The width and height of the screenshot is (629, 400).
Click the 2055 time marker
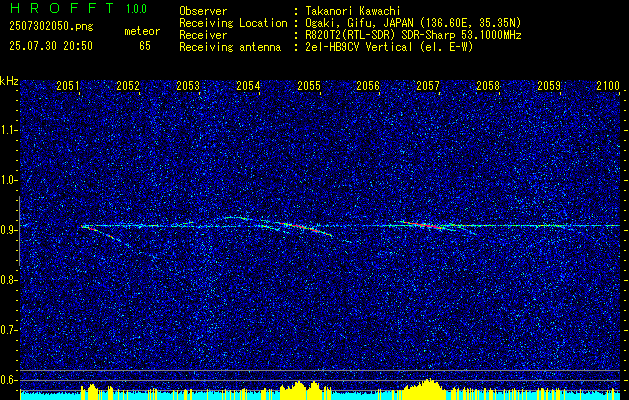tap(308, 85)
